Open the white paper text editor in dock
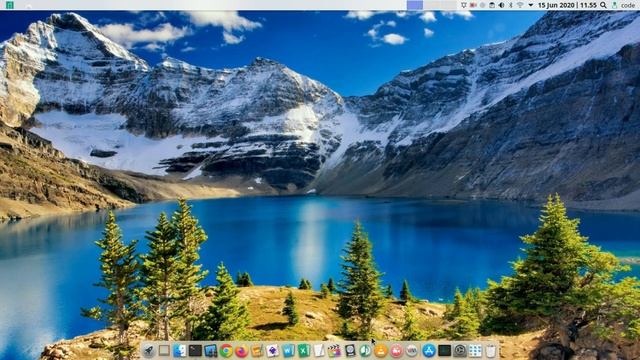The image size is (640, 360). coord(319,350)
